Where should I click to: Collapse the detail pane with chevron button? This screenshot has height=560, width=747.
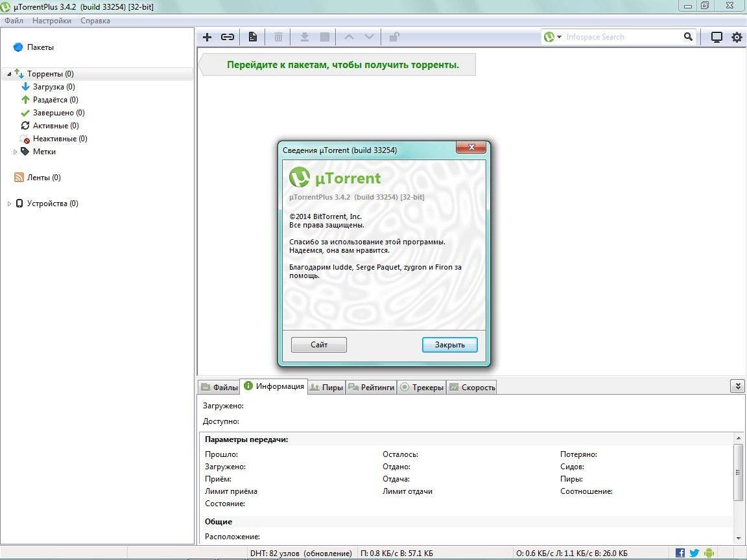[x=737, y=386]
